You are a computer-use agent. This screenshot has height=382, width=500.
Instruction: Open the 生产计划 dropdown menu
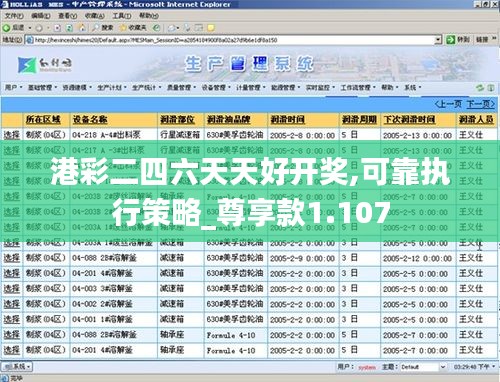click(112, 88)
